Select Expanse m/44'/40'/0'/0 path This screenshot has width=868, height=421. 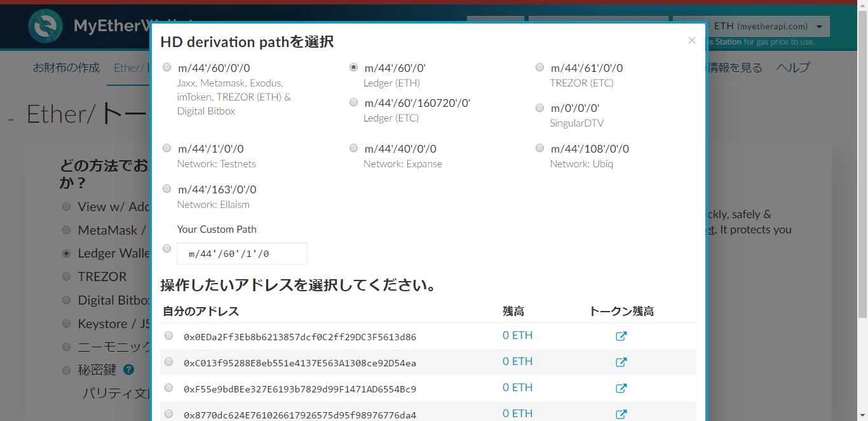pyautogui.click(x=353, y=148)
